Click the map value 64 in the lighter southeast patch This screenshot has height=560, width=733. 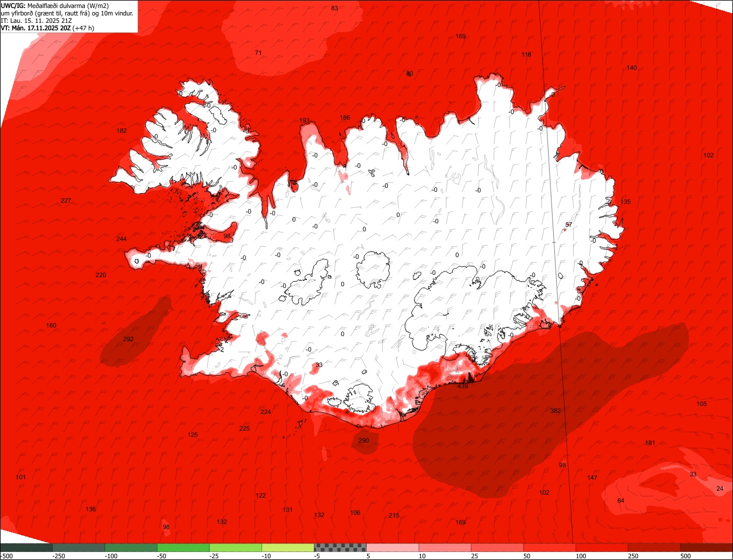pyautogui.click(x=621, y=501)
